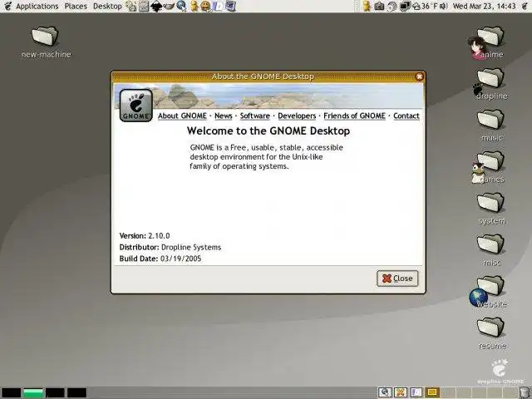Switch to the fourth workspace in the pager

(76, 393)
